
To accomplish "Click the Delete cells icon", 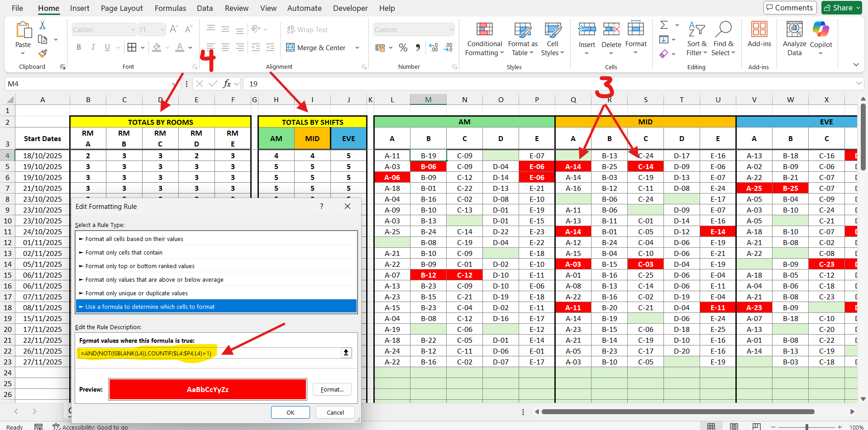I will (x=611, y=30).
